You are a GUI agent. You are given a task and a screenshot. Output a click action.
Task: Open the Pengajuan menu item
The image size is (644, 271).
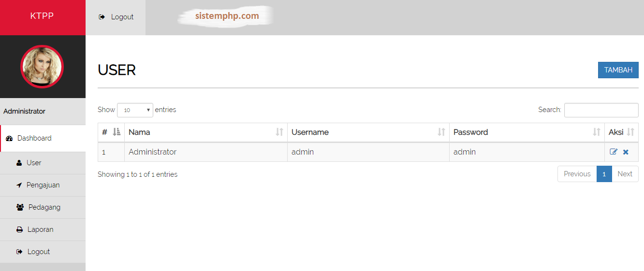(x=43, y=185)
